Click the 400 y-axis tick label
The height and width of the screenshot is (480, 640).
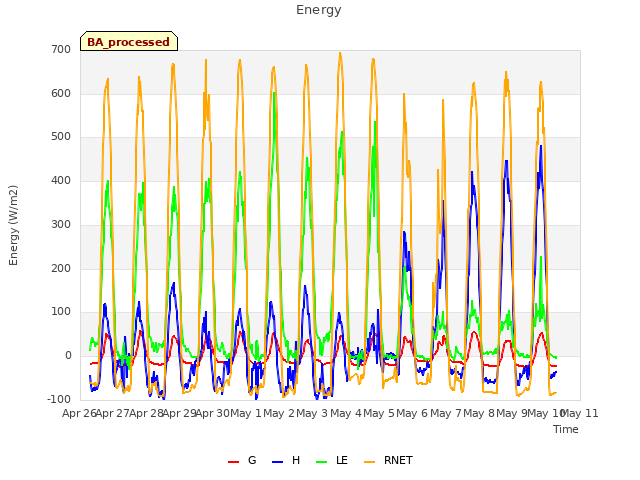pyautogui.click(x=61, y=180)
